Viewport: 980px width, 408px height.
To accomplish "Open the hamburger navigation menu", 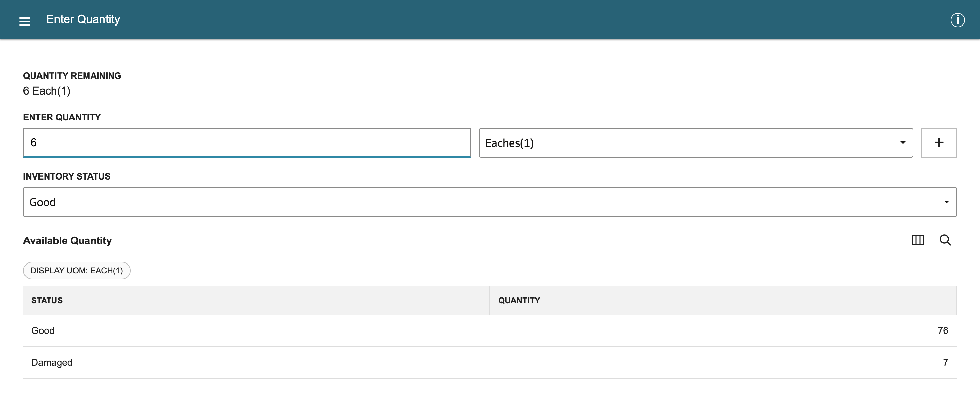I will pos(24,21).
